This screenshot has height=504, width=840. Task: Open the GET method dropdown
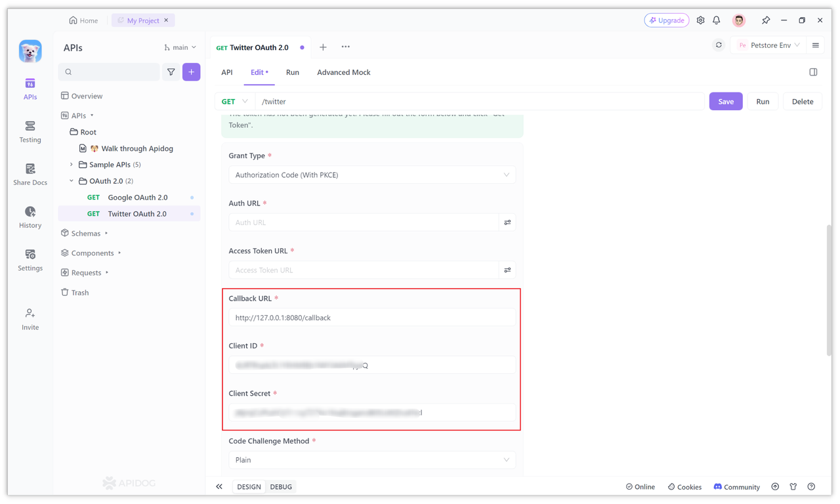[x=235, y=102]
